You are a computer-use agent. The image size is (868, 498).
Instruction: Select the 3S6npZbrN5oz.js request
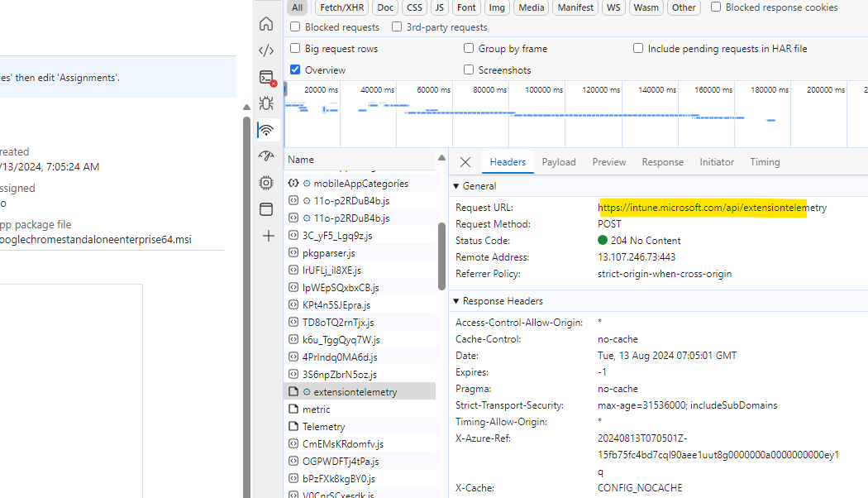click(x=339, y=375)
